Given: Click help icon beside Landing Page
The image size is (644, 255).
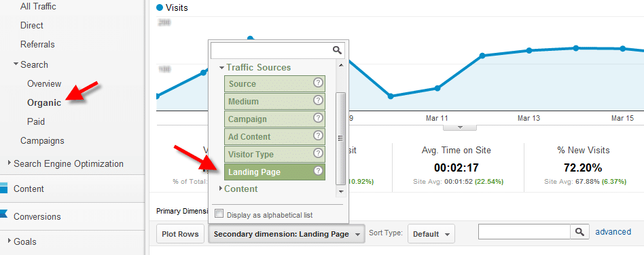Looking at the screenshot, I should coord(318,171).
